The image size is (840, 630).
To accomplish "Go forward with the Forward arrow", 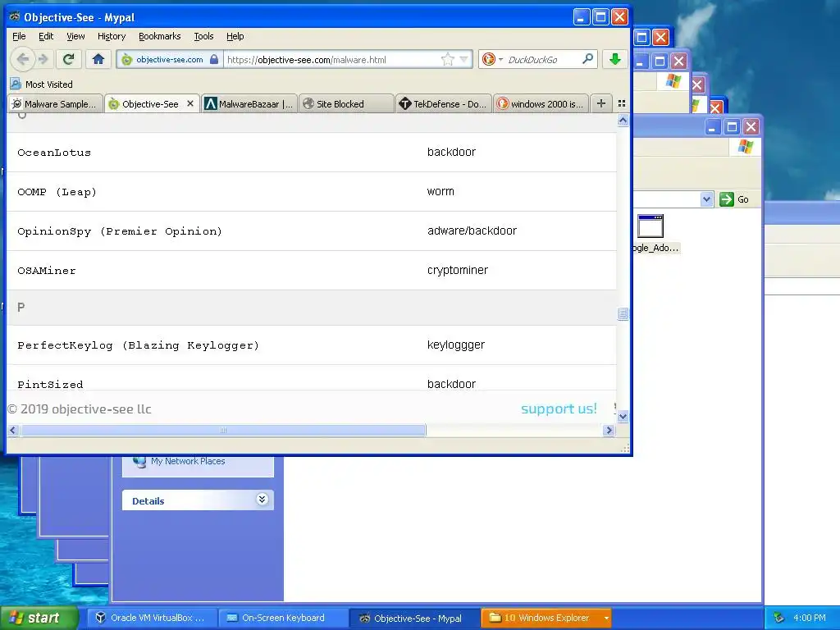I will (44, 59).
